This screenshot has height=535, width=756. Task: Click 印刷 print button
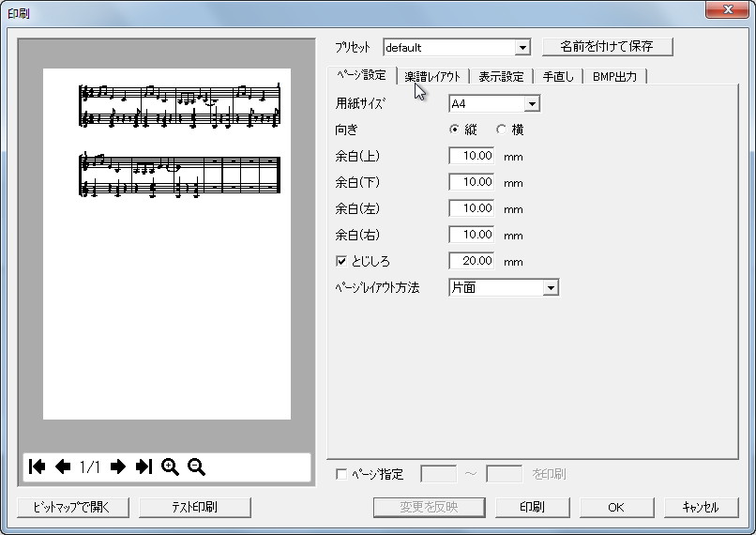[532, 507]
